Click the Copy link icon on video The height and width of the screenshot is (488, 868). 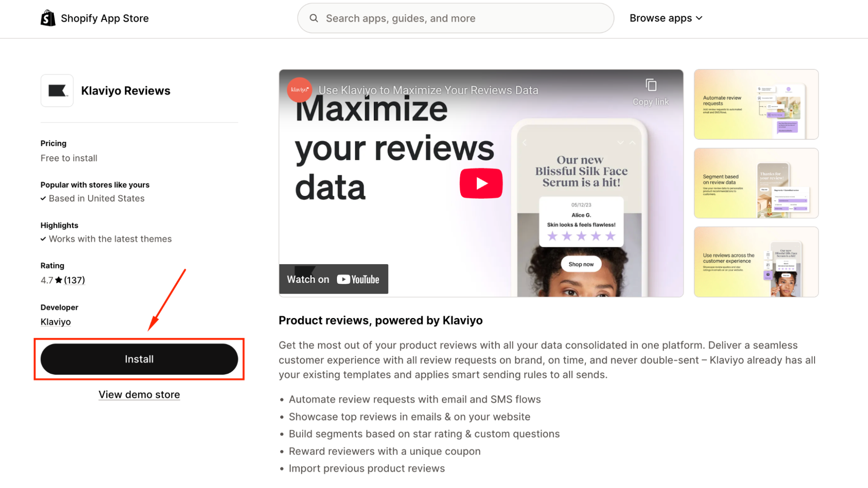coord(650,85)
